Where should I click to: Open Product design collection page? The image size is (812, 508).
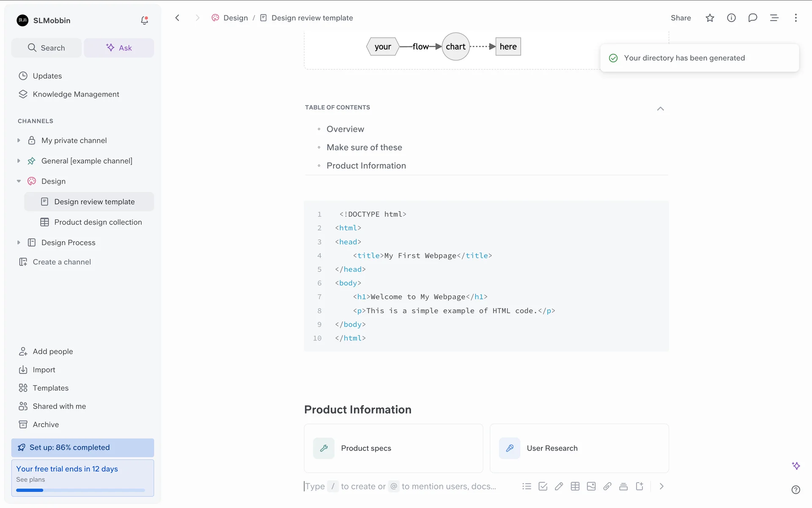click(98, 222)
